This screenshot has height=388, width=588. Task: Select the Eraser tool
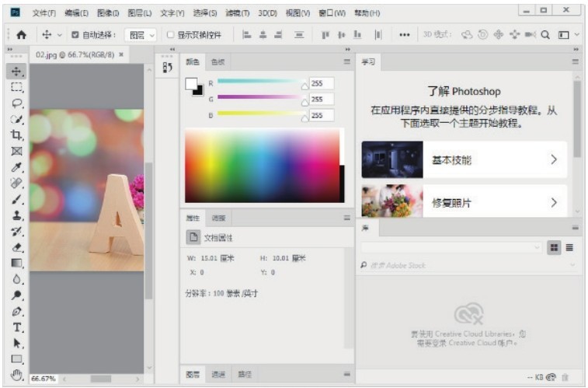[x=16, y=247]
